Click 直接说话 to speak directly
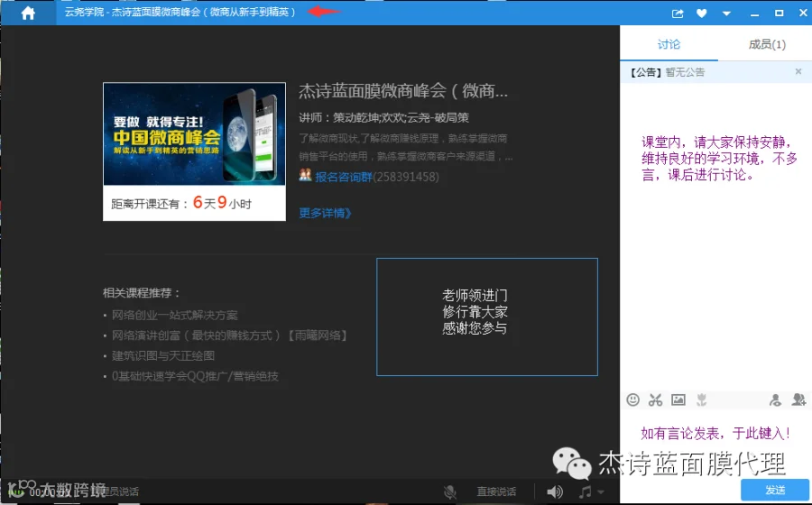812x505 pixels. 496,491
